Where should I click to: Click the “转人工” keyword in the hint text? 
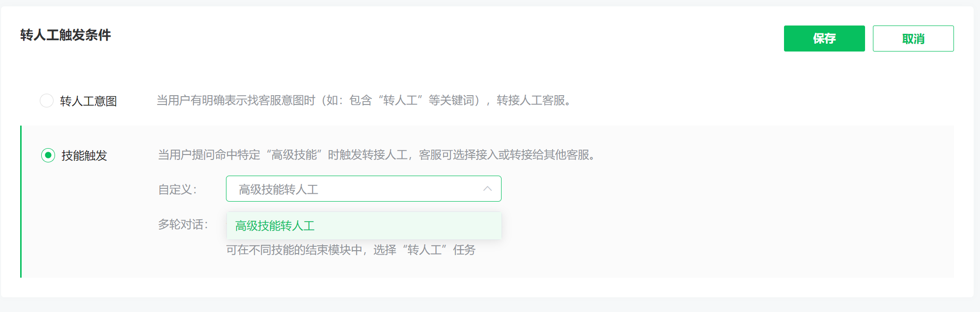(x=424, y=250)
